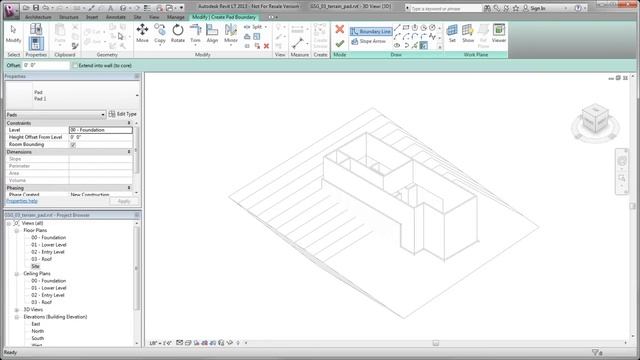Cancel edit mode with red X
This screenshot has width=640, height=360.
(340, 29)
